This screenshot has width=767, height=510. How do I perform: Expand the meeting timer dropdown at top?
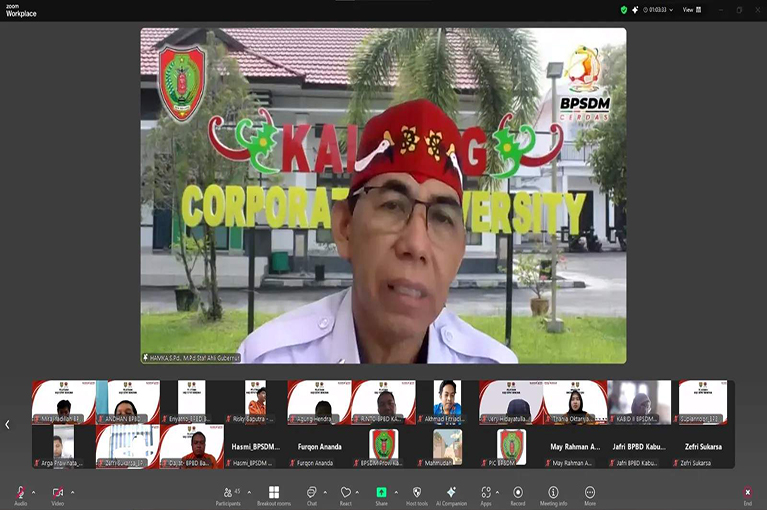(669, 10)
